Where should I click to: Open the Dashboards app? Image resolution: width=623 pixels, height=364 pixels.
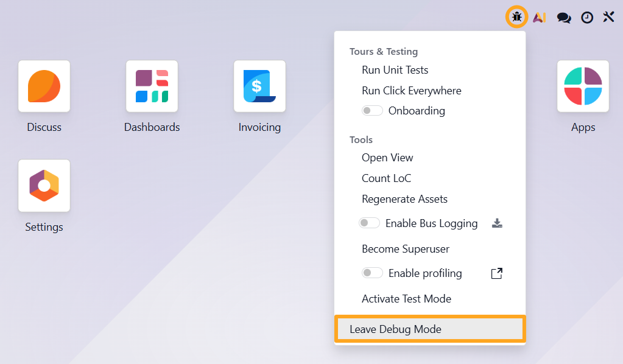pyautogui.click(x=152, y=86)
